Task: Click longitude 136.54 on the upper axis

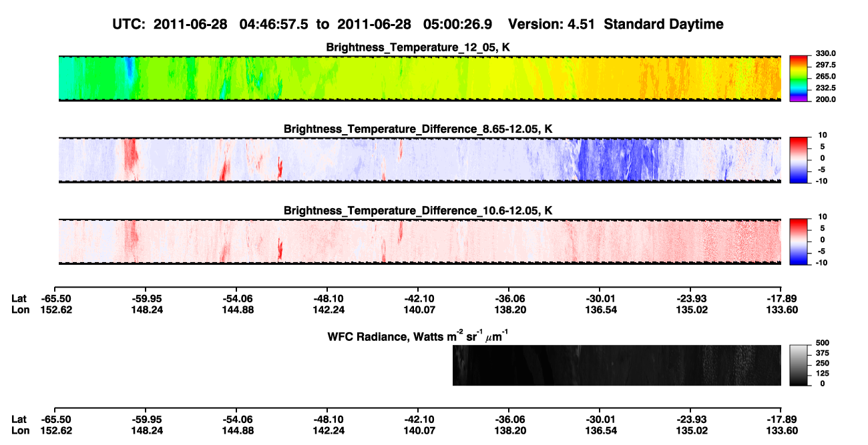Action: [x=600, y=310]
